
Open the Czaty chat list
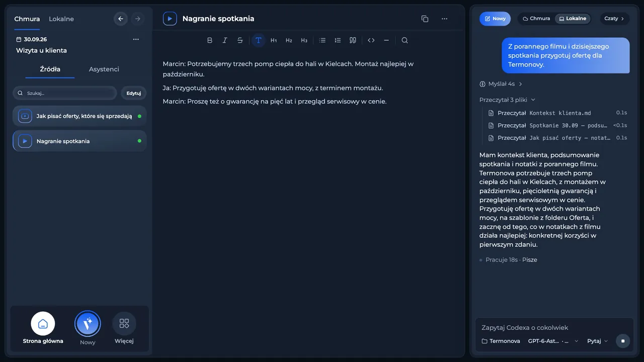click(x=615, y=19)
